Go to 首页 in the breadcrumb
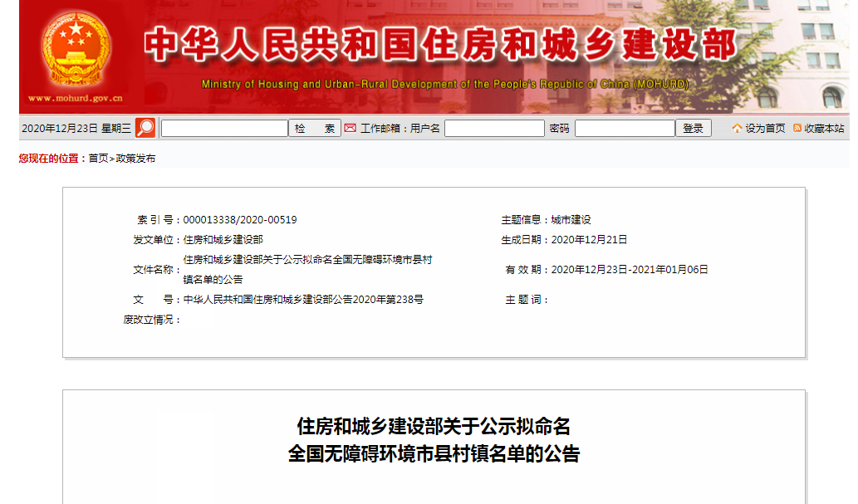Viewport: 858px width, 504px height. (x=99, y=158)
